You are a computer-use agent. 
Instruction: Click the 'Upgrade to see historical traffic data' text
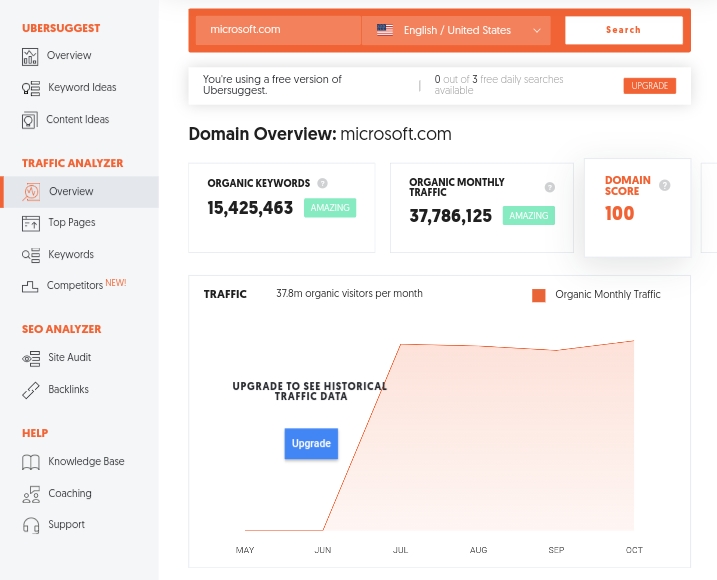pos(310,392)
